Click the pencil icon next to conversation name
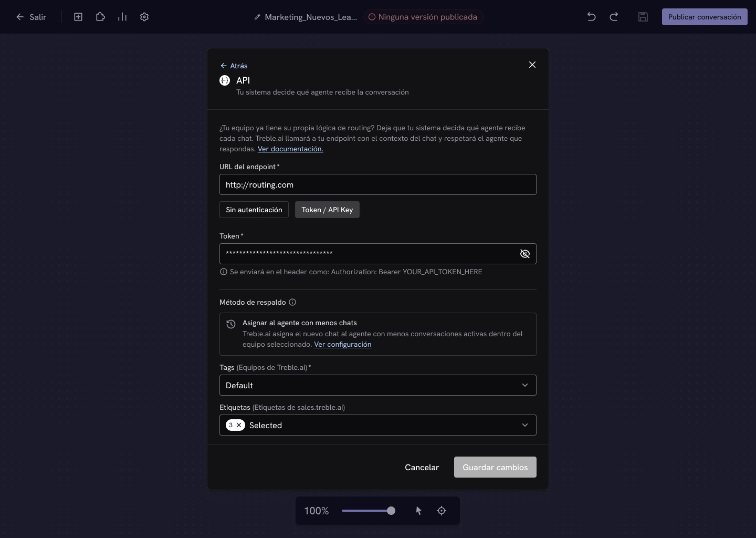 point(257,17)
